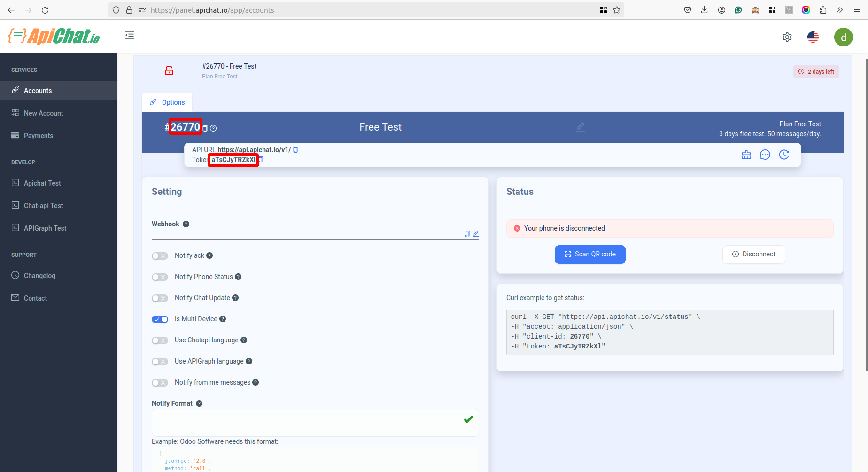Image resolution: width=868 pixels, height=472 pixels.
Task: Show Use APIGraph language help icon
Action: [249, 361]
